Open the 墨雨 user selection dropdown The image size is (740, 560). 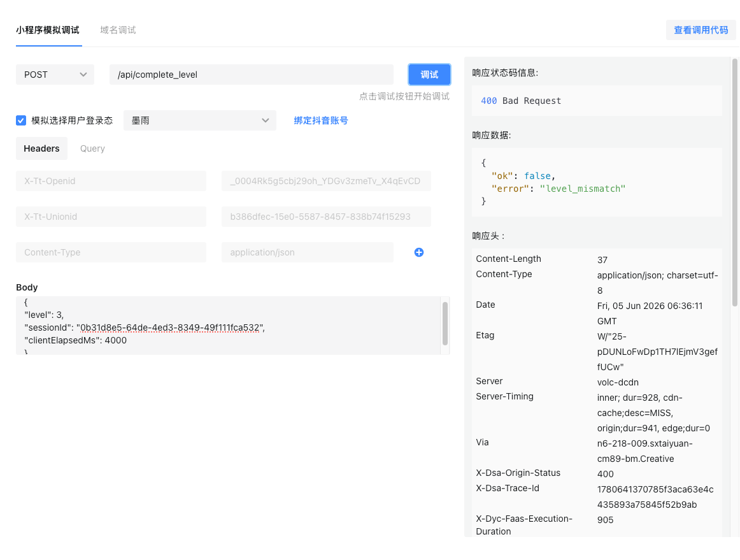[199, 120]
